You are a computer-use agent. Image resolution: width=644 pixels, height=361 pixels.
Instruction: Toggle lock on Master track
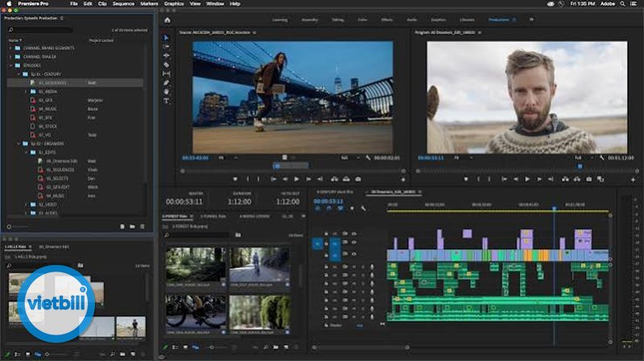[x=326, y=326]
